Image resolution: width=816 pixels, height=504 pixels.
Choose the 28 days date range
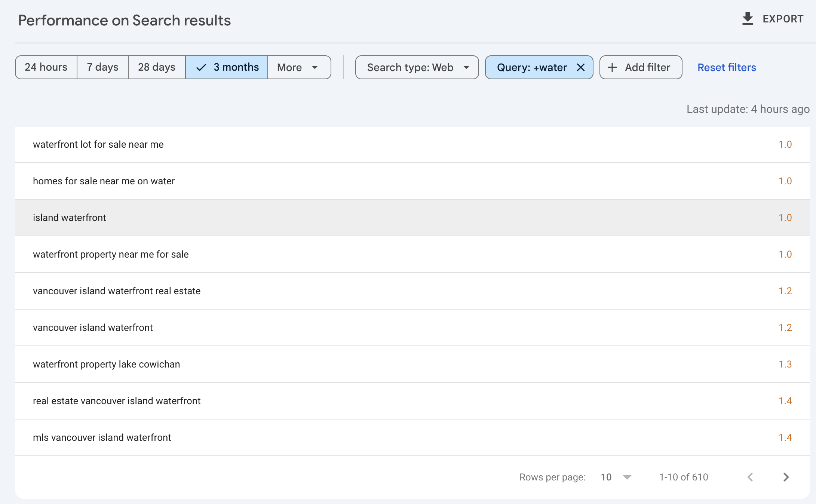click(157, 67)
